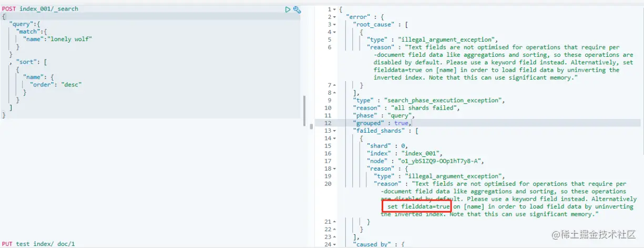Image resolution: width=644 pixels, height=248 pixels.
Task: Fold the shard object at response line 14
Action: click(335, 138)
